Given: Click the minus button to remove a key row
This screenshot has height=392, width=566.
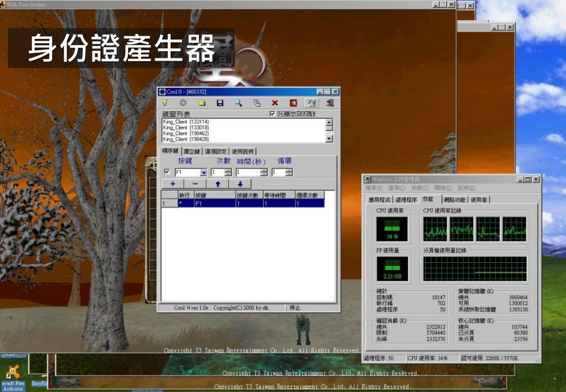Looking at the screenshot, I should click(195, 184).
